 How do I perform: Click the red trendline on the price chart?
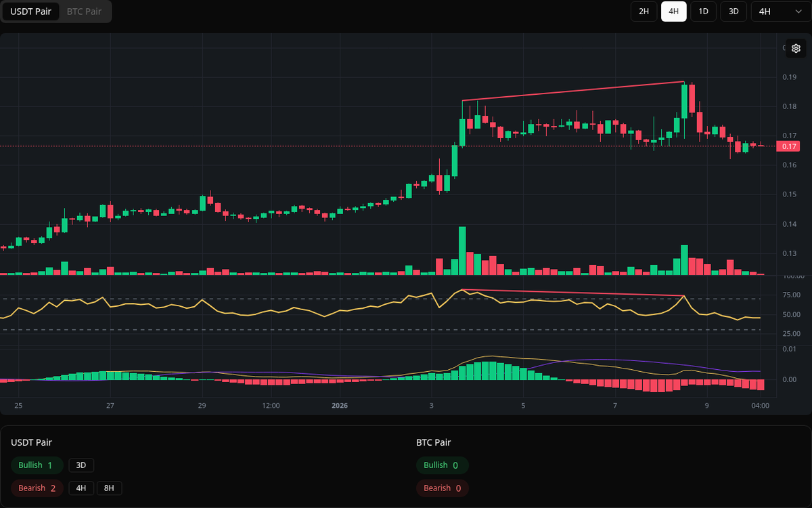pyautogui.click(x=575, y=89)
